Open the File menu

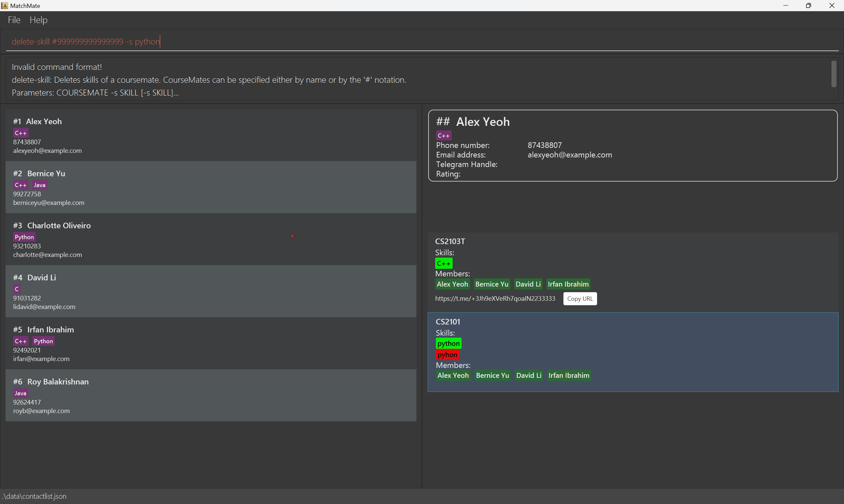[x=14, y=20]
